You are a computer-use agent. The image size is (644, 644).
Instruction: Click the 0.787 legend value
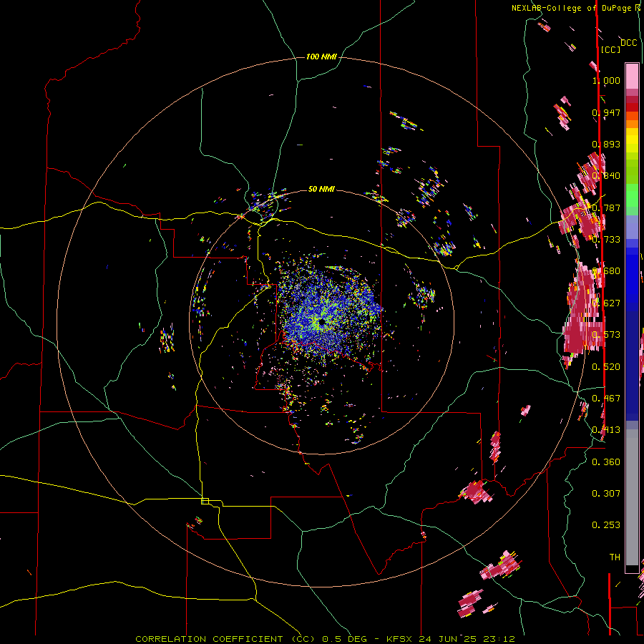coord(606,208)
